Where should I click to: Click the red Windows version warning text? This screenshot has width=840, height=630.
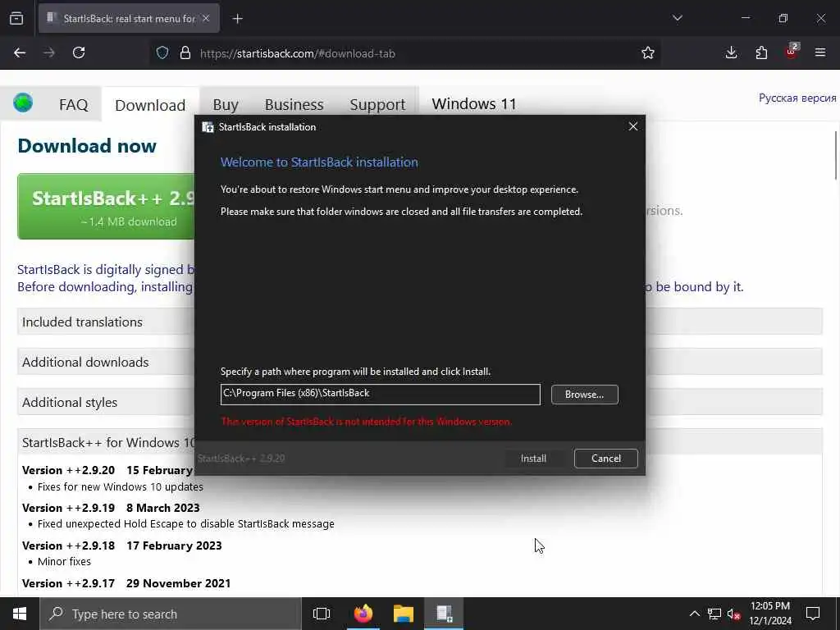point(367,422)
